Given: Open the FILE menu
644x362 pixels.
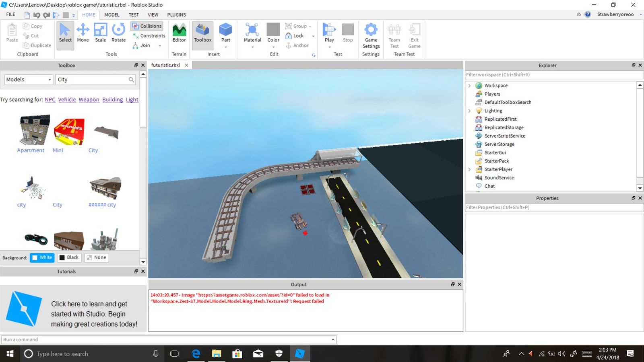Looking at the screenshot, I should click(11, 14).
